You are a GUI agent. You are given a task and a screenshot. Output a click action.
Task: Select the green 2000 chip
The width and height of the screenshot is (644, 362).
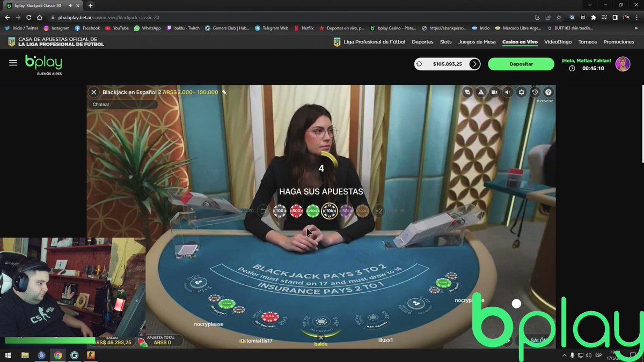[313, 211]
